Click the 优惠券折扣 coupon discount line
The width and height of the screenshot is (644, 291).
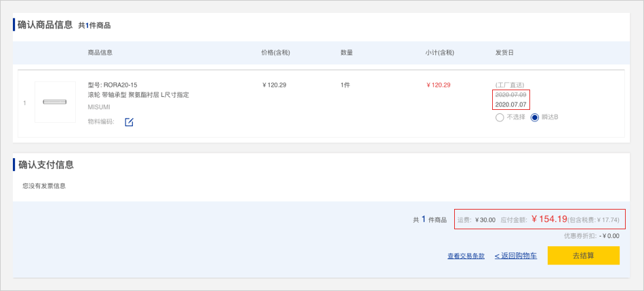pyautogui.click(x=591, y=236)
